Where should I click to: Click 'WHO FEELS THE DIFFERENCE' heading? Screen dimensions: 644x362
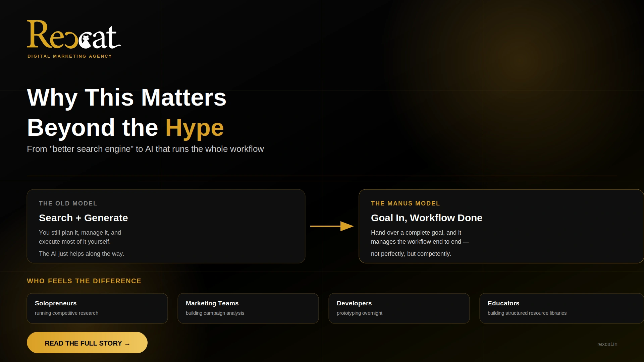84,281
